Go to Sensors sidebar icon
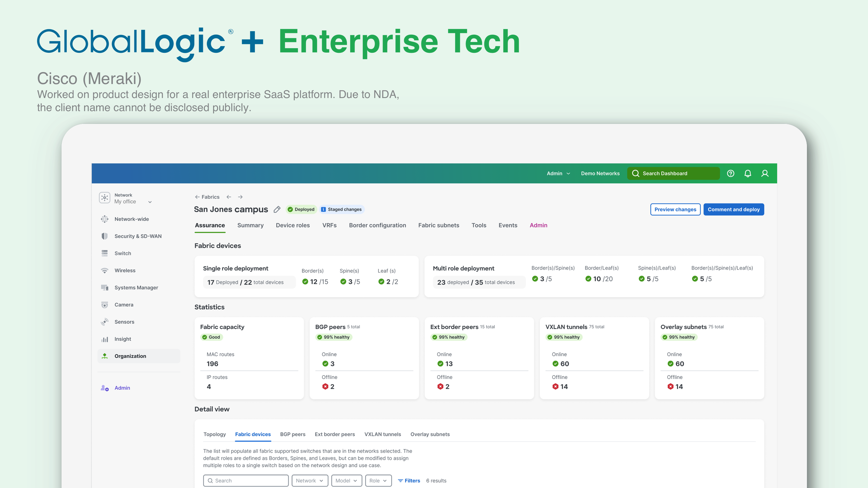 point(105,322)
